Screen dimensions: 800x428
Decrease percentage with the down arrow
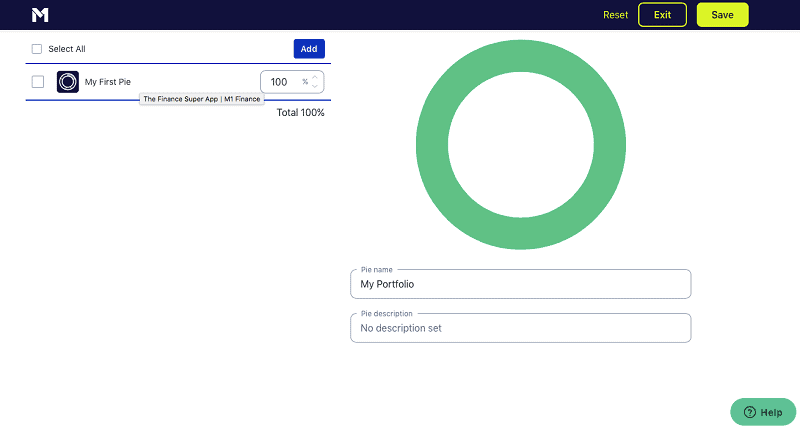316,87
